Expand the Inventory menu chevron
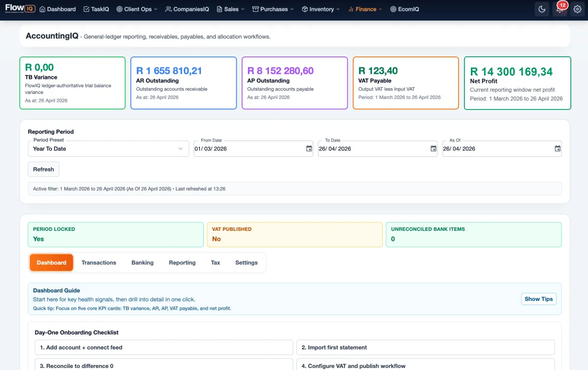This screenshot has width=588, height=370. 338,9
